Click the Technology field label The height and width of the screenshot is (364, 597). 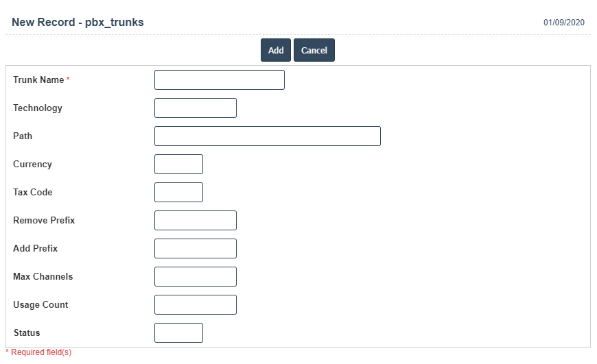38,108
